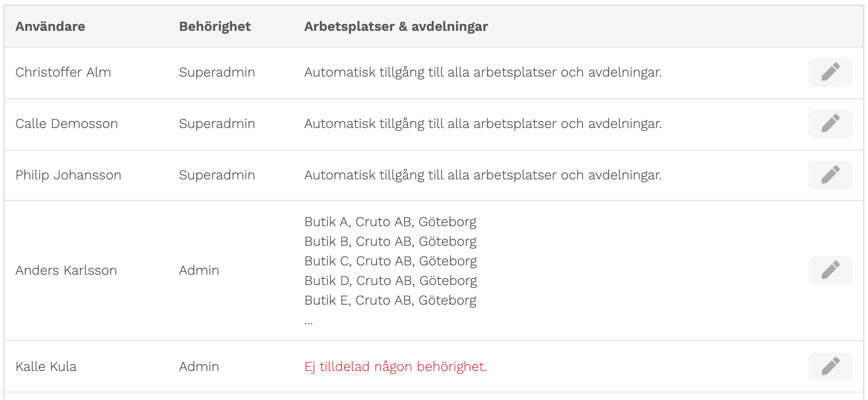Select the Arbetsplatser & avdelningar header
868x400 pixels.
tap(396, 26)
